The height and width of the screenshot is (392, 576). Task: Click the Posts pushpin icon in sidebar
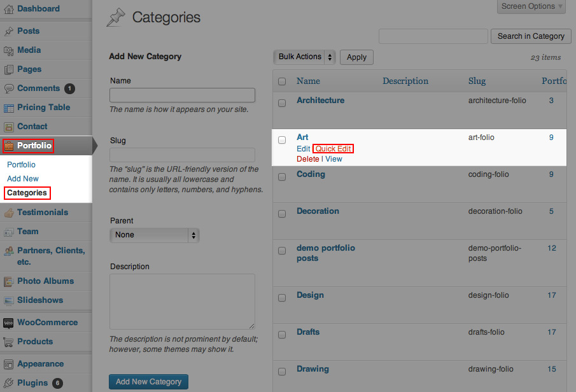(9, 31)
